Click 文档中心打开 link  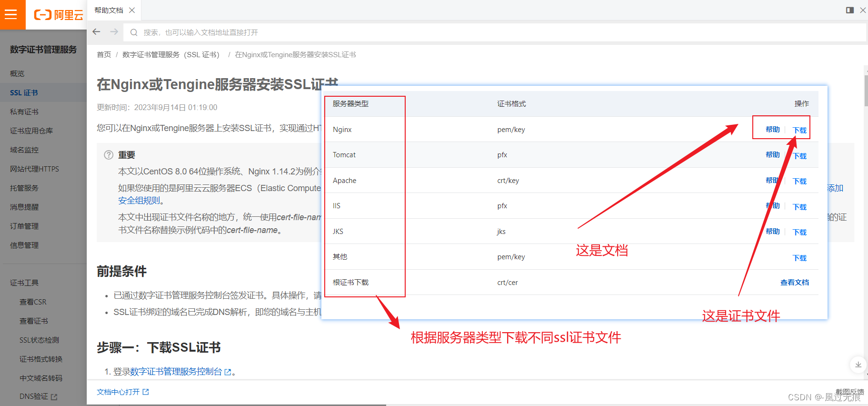coord(118,392)
